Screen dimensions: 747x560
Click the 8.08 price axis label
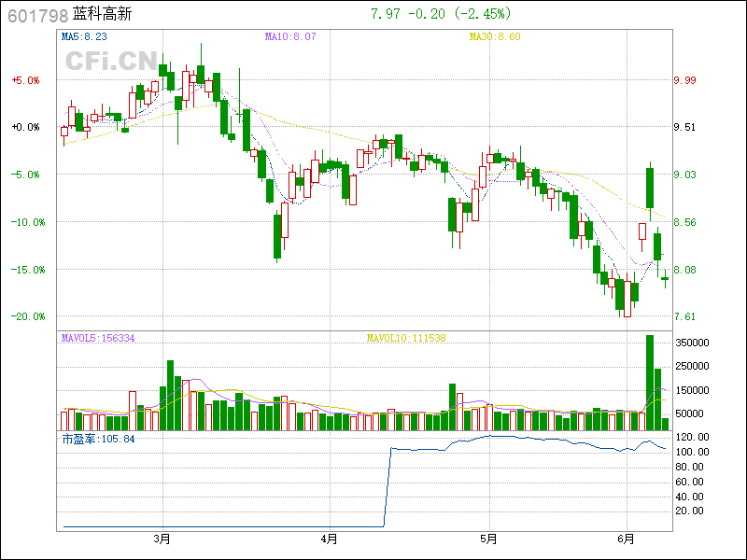pyautogui.click(x=684, y=270)
